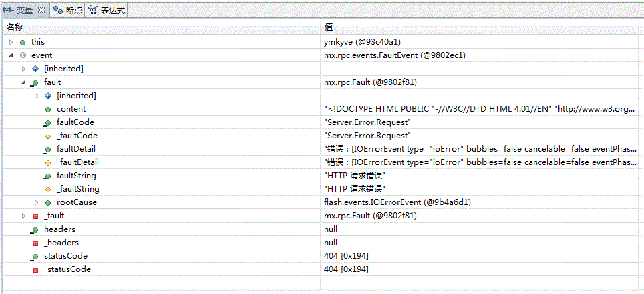Click the 'mx.rpc.Fault (@9802f81)' value of fault

click(x=371, y=82)
